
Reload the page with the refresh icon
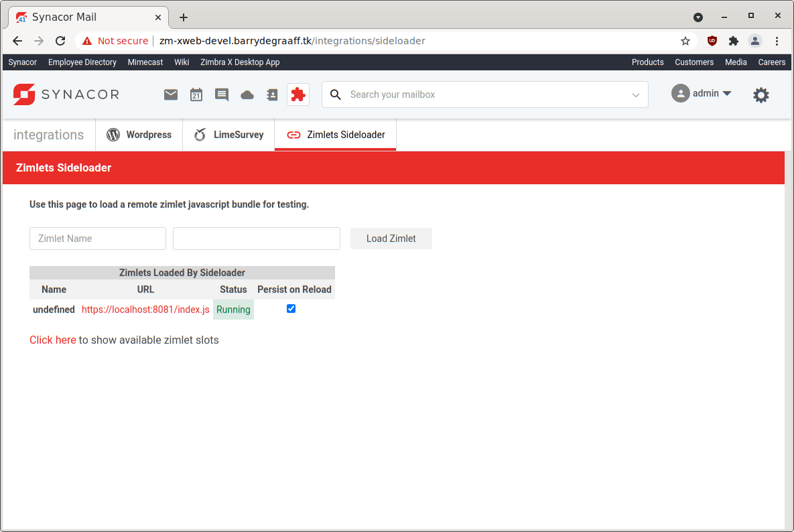click(60, 41)
